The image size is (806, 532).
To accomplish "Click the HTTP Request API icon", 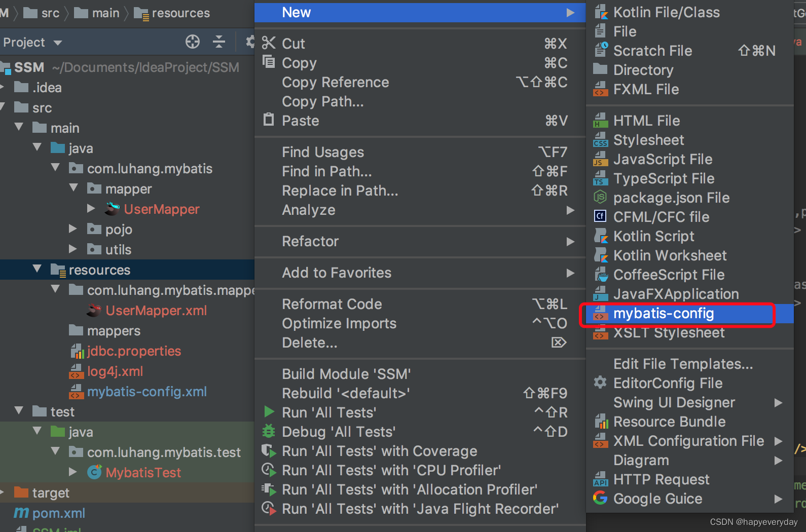I will 601,479.
